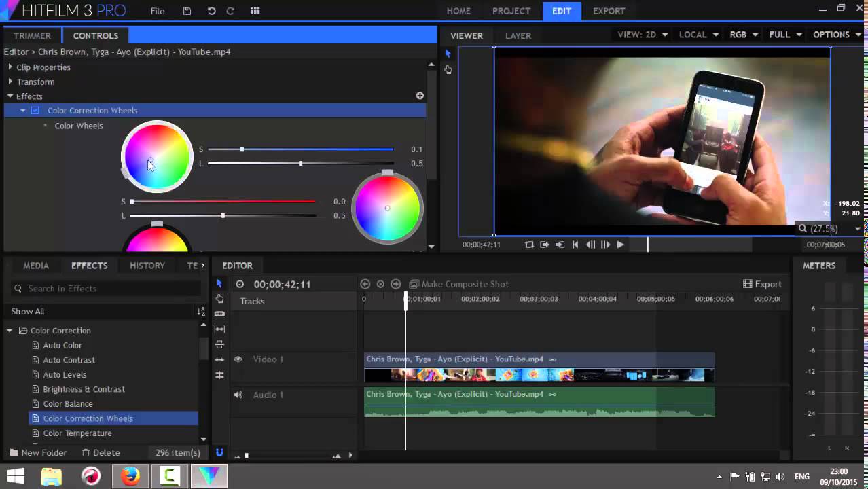This screenshot has width=868, height=489.
Task: Select the slip edit tool in editor toolbar
Action: [219, 329]
